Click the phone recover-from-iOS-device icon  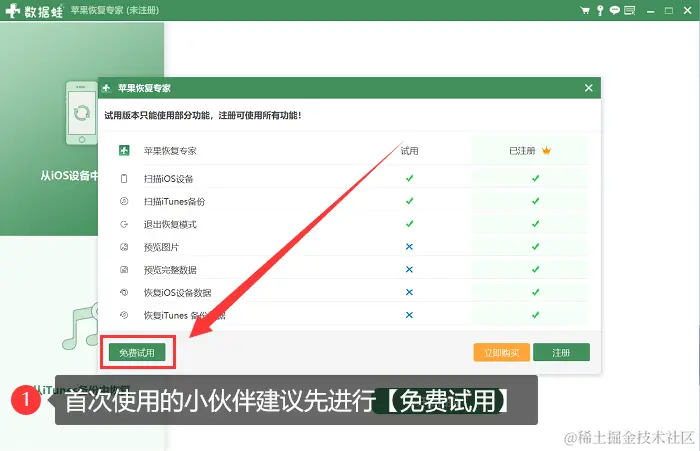pyautogui.click(x=82, y=113)
